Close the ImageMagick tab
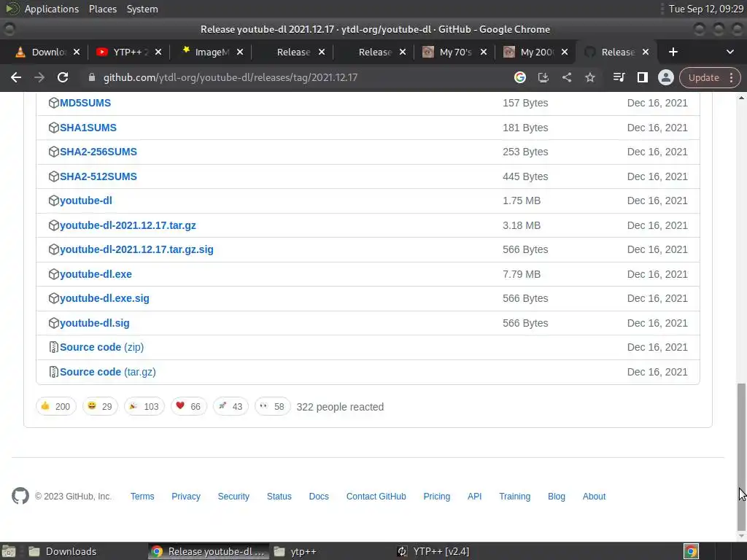 (239, 52)
